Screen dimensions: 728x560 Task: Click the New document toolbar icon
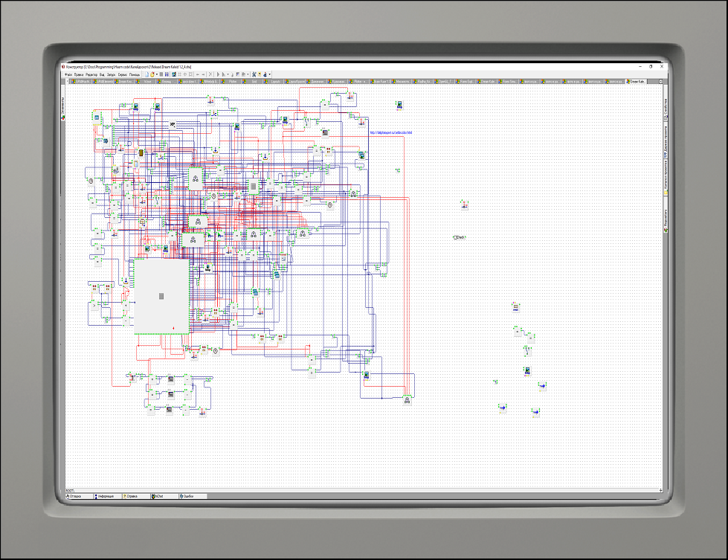(146, 74)
